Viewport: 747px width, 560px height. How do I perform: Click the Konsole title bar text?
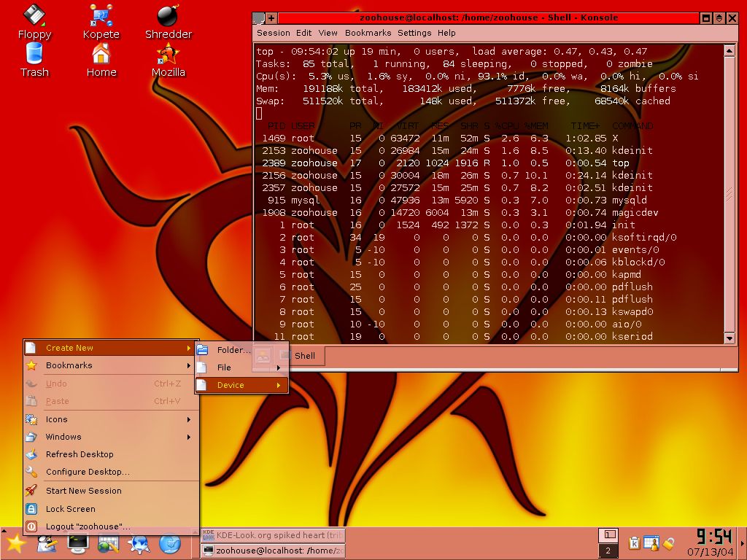489,17
